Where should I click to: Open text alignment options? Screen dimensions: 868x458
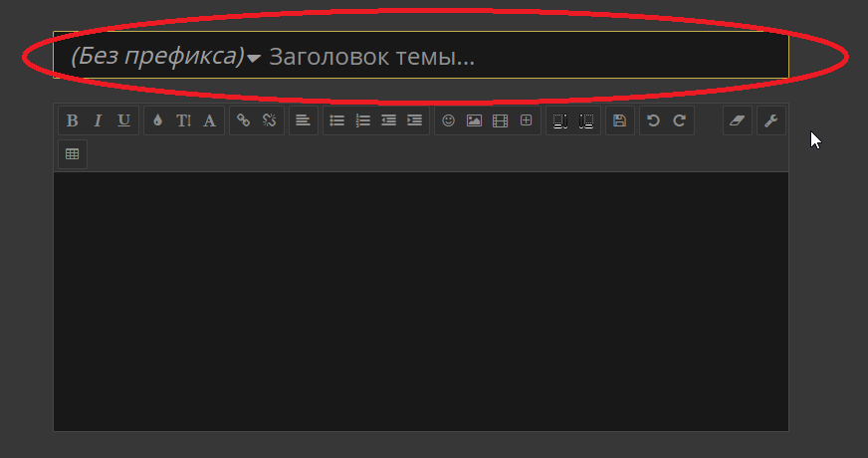click(303, 120)
